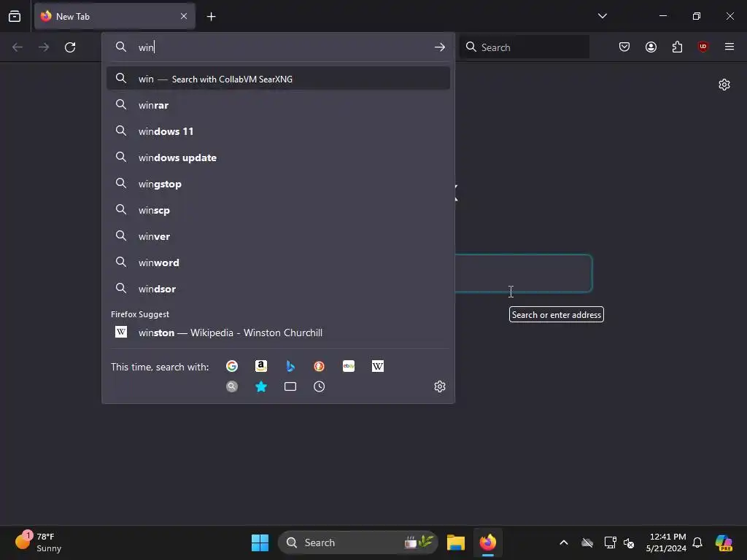Choose the windsor suggestion
Image resolution: width=747 pixels, height=560 pixels.
pyautogui.click(x=278, y=288)
